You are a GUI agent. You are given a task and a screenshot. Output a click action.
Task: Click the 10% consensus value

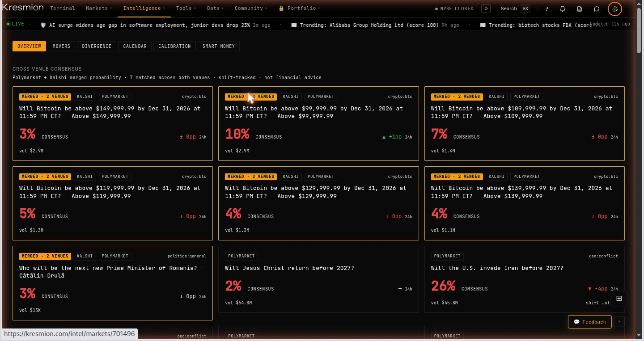coord(237,134)
